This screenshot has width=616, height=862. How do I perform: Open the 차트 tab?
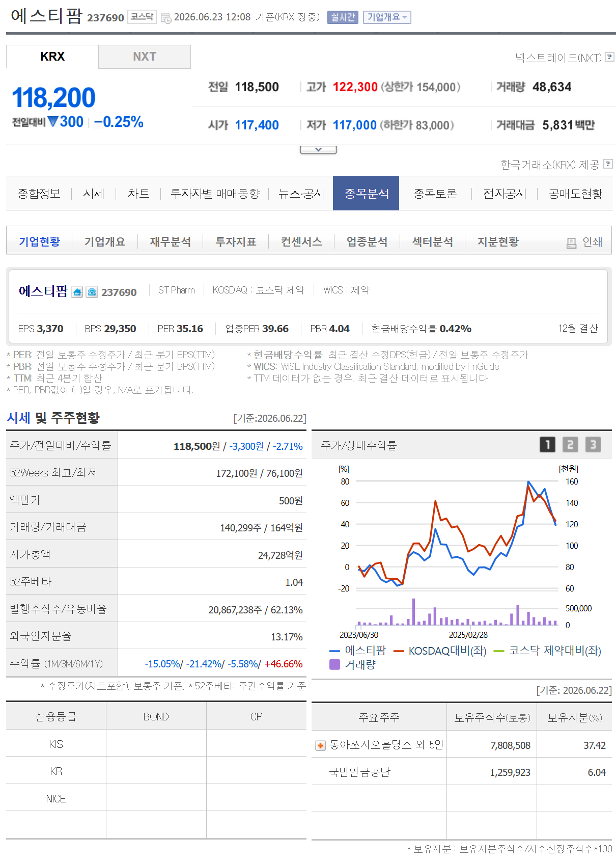click(x=138, y=194)
